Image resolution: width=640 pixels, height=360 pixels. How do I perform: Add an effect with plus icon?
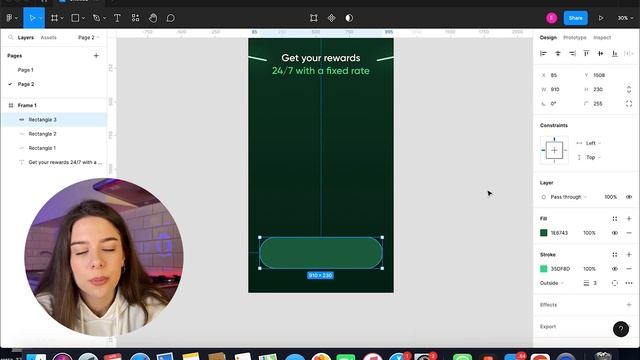[x=629, y=305]
